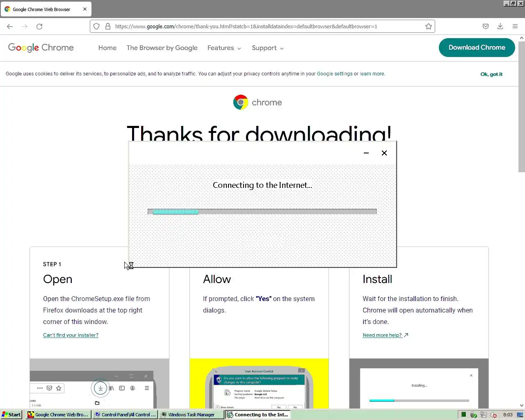Click the browser forward arrow
The width and height of the screenshot is (525, 420).
[25, 26]
